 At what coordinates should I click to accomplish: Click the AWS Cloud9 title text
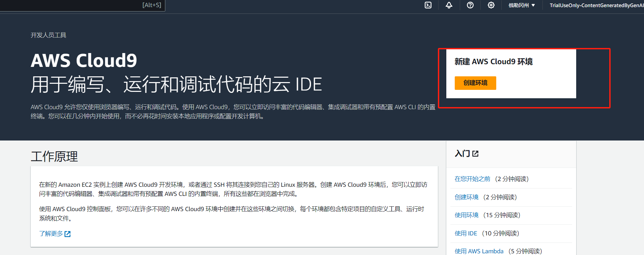click(84, 60)
